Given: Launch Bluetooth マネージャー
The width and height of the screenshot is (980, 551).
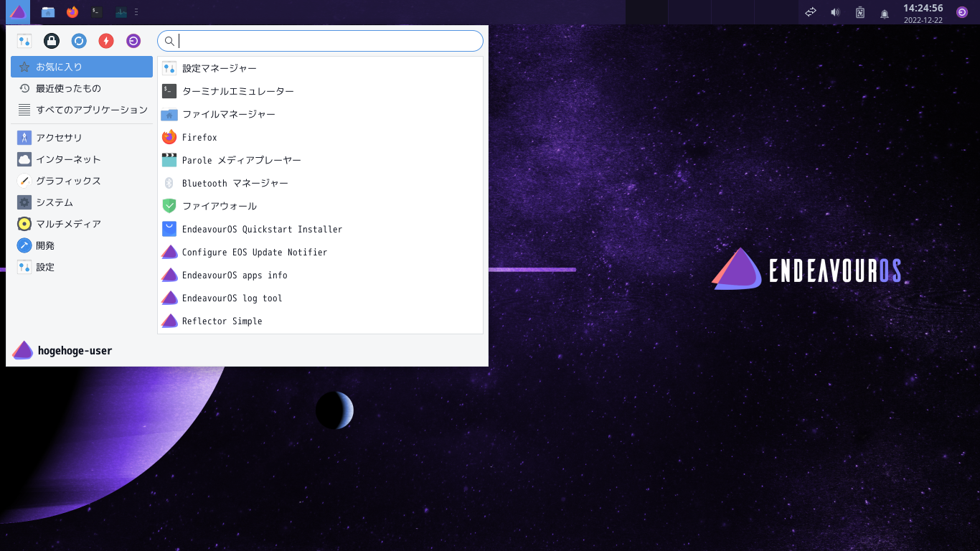Looking at the screenshot, I should pos(320,183).
